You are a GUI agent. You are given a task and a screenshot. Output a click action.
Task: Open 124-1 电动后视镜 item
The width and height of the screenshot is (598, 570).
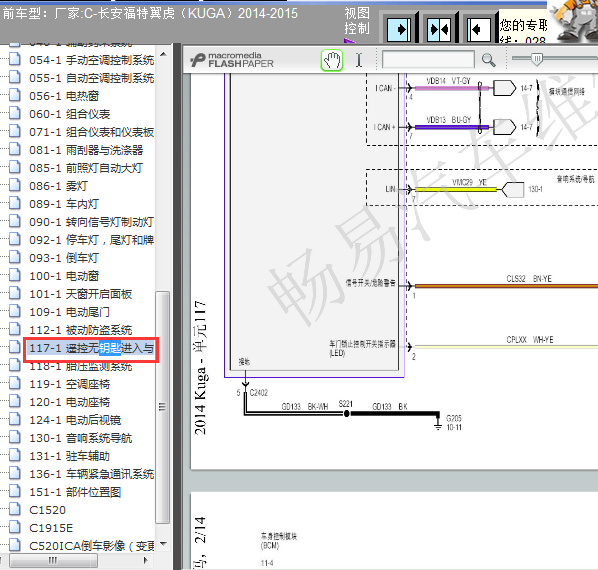tap(75, 420)
